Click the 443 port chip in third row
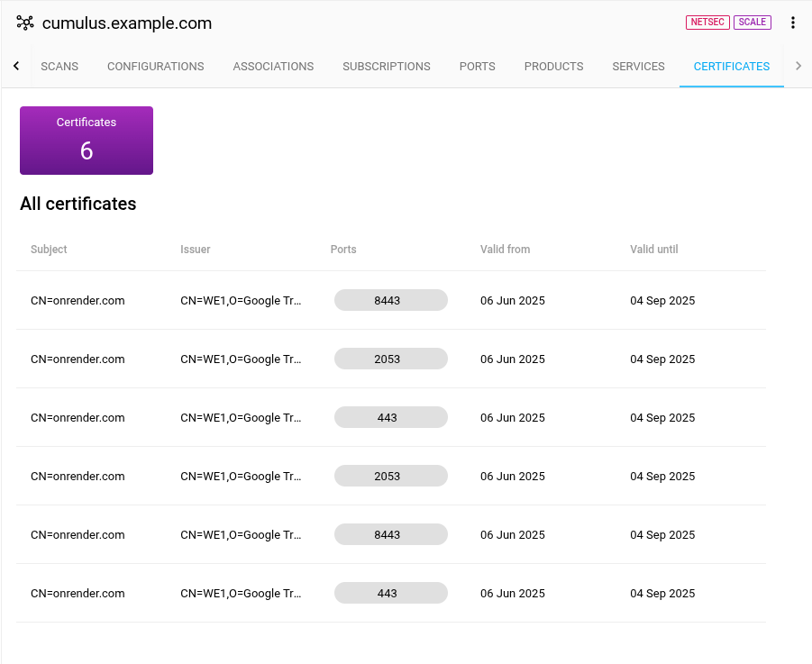This screenshot has width=812, height=664. (390, 417)
